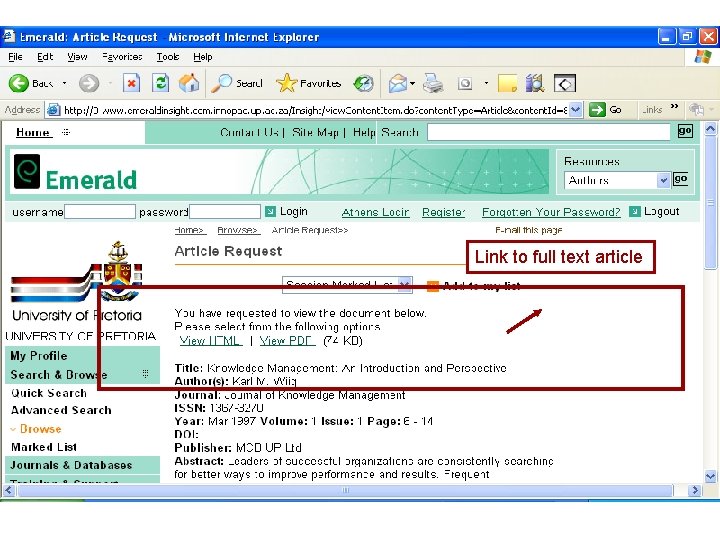Image resolution: width=720 pixels, height=540 pixels.
Task: Click the diamond toolbar icon at far right
Action: point(565,84)
